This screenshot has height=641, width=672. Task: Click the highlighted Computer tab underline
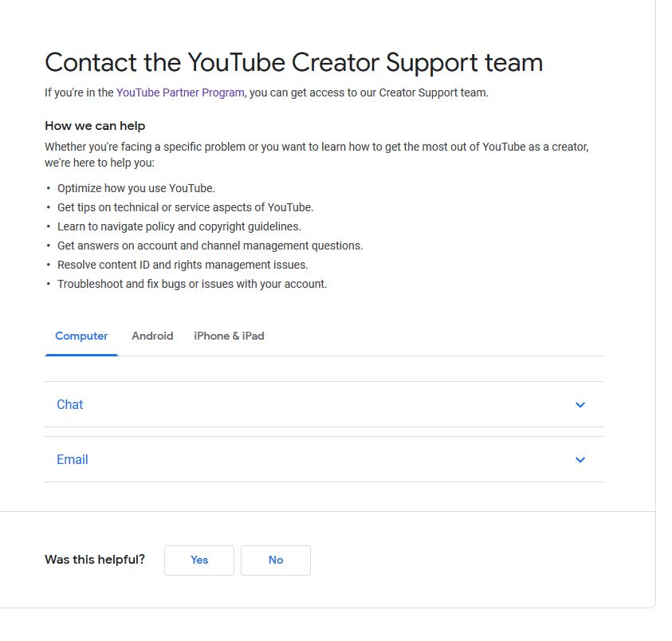pos(81,353)
